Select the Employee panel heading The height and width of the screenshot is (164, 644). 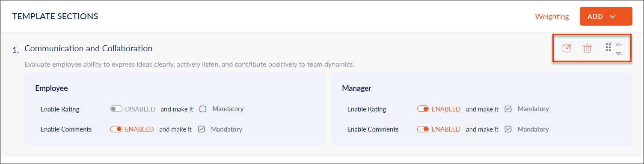pos(51,88)
